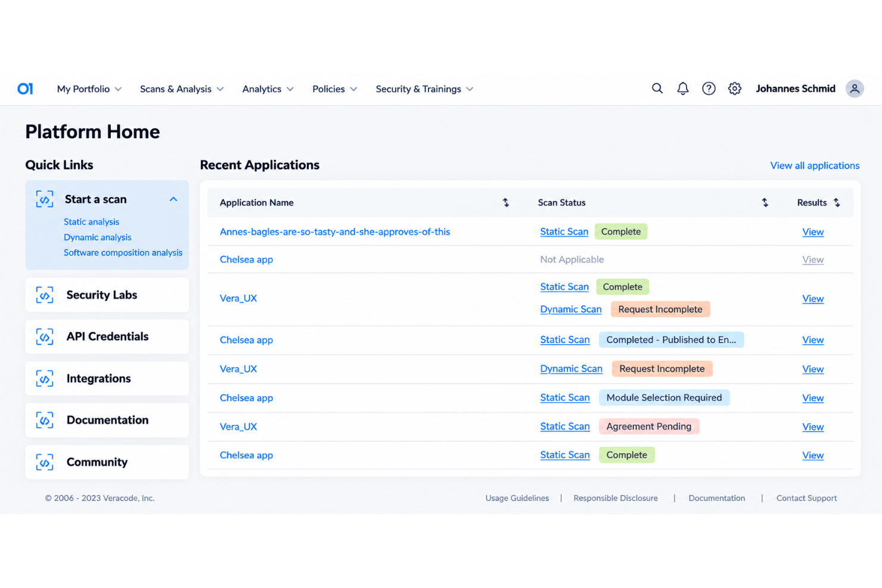The height and width of the screenshot is (588, 882).
Task: Click Static Scan link next to Agreement Pending
Action: click(x=565, y=427)
